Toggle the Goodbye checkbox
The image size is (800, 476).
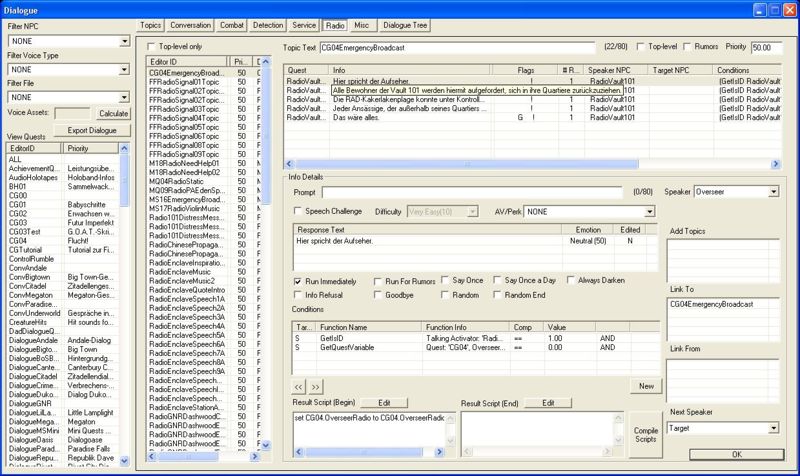click(378, 295)
